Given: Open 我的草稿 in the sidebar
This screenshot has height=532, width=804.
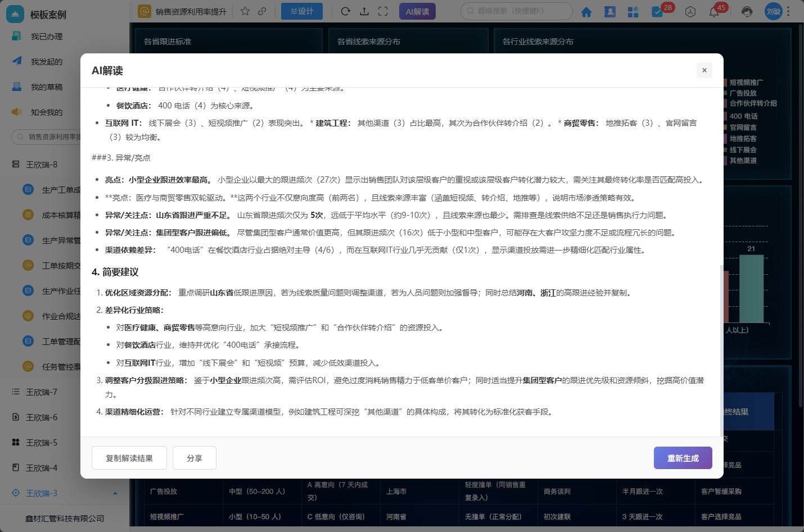Looking at the screenshot, I should 47,87.
